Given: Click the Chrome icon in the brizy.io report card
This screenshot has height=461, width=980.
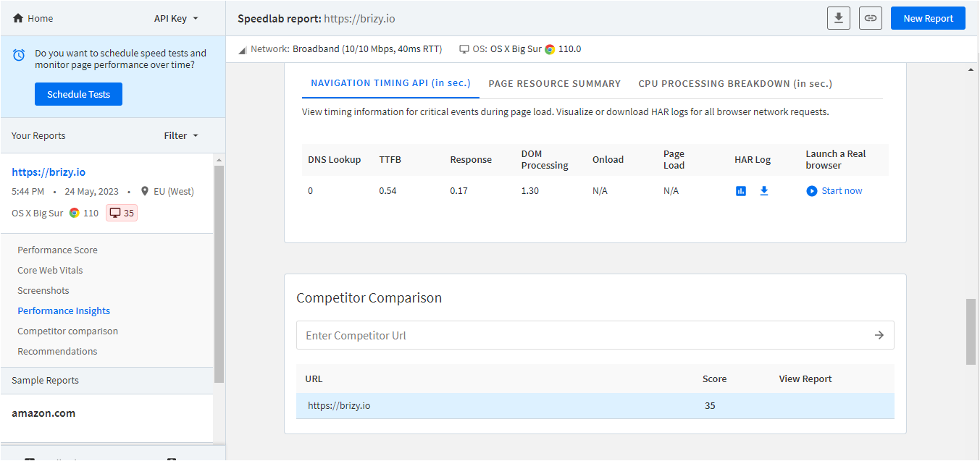Looking at the screenshot, I should (75, 213).
